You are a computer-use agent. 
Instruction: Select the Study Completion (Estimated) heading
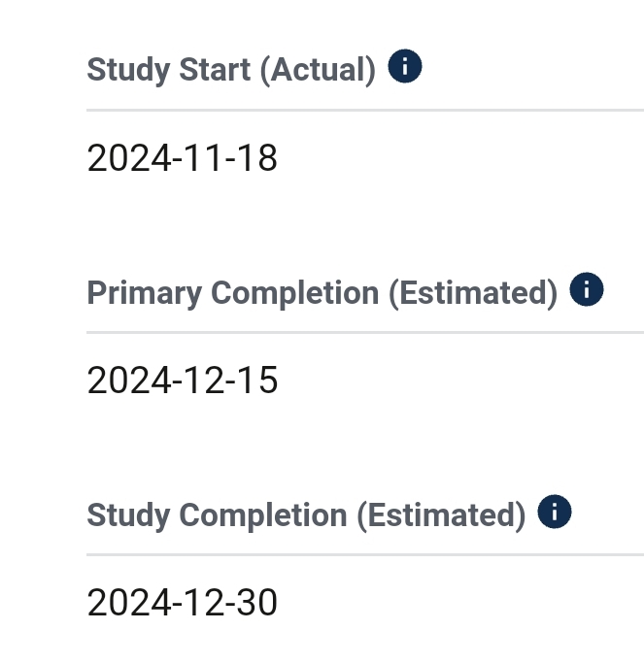[x=306, y=515]
